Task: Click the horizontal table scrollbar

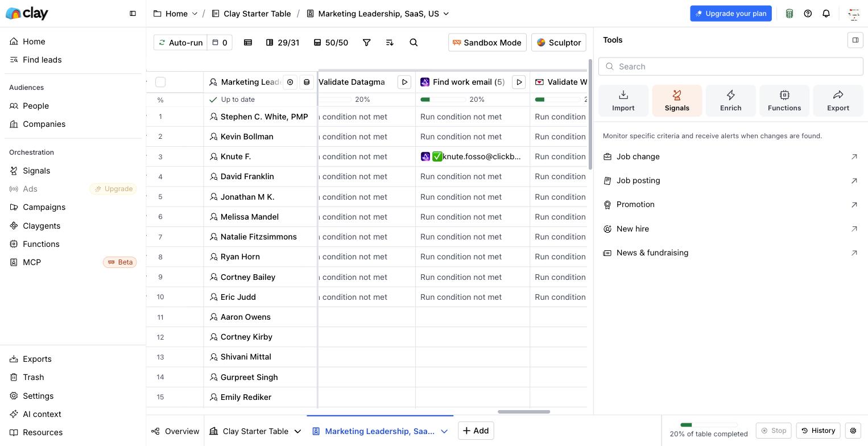Action: pos(524,412)
